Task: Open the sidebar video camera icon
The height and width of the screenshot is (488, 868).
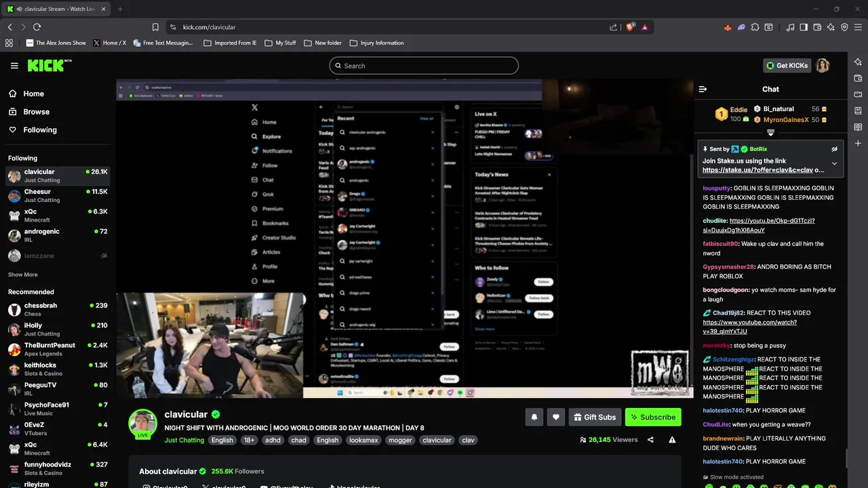Action: click(x=858, y=94)
